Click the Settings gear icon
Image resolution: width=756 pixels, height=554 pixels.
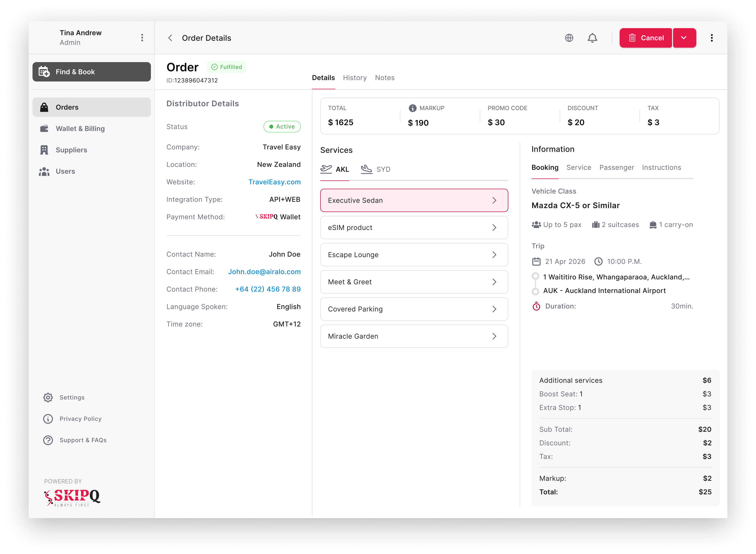[48, 397]
